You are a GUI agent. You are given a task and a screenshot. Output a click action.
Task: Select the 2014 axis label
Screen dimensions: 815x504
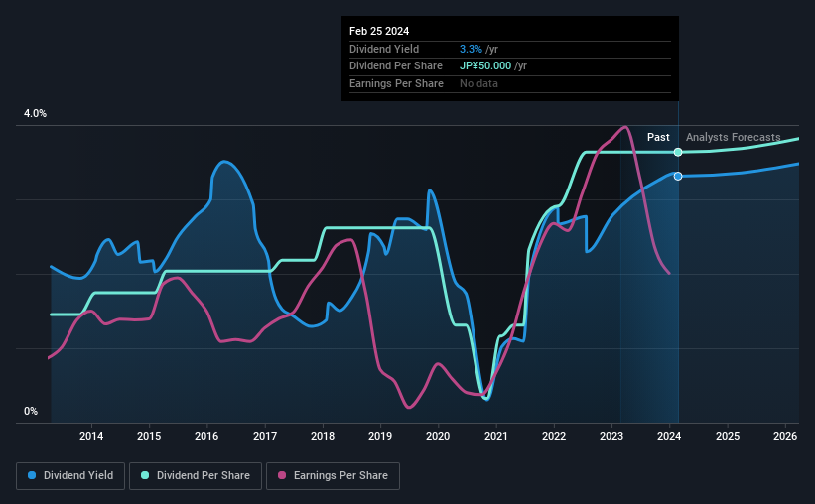[x=91, y=436]
